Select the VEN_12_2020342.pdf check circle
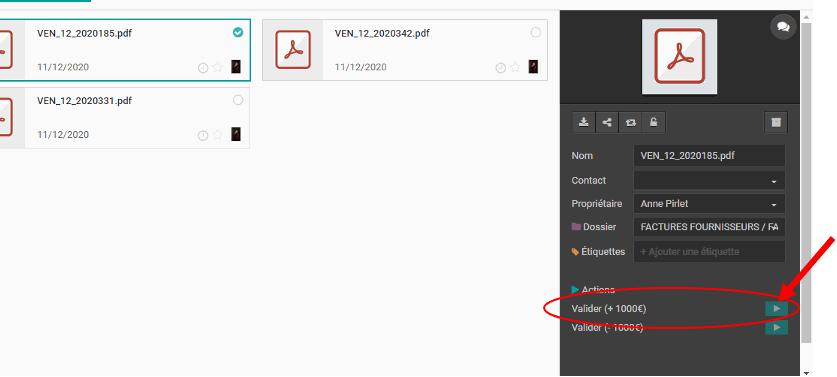837x377 pixels. click(x=535, y=33)
